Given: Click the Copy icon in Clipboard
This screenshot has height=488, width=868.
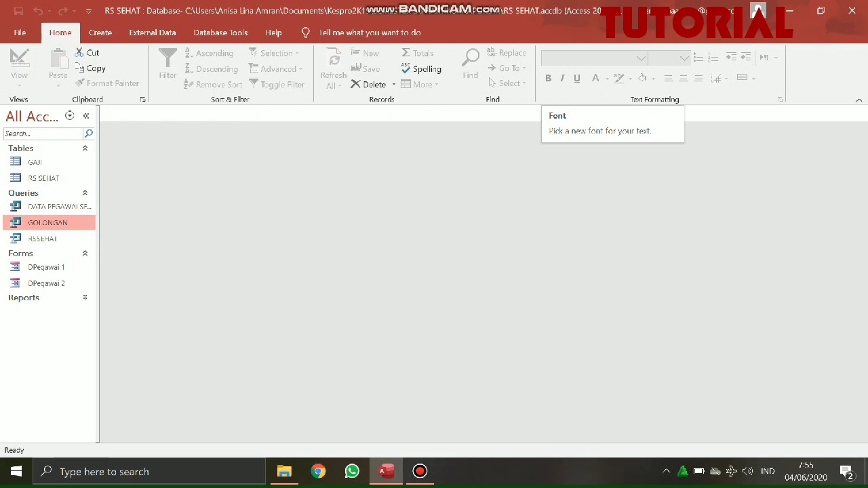Looking at the screenshot, I should (x=79, y=68).
